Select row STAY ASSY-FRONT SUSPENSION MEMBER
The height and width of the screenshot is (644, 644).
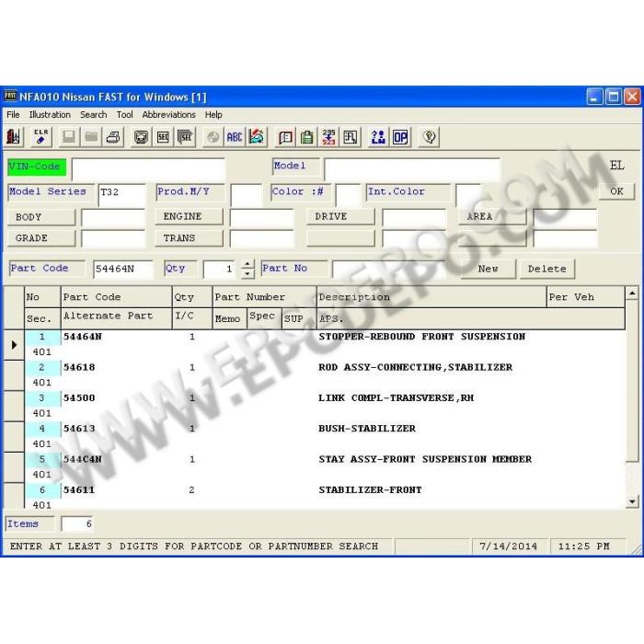pos(325,467)
